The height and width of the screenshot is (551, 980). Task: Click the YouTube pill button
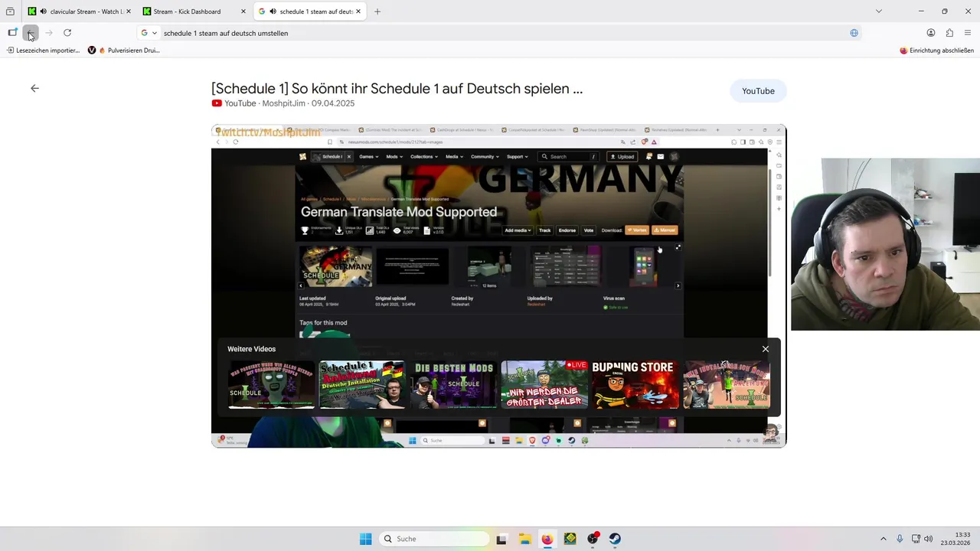point(758,91)
